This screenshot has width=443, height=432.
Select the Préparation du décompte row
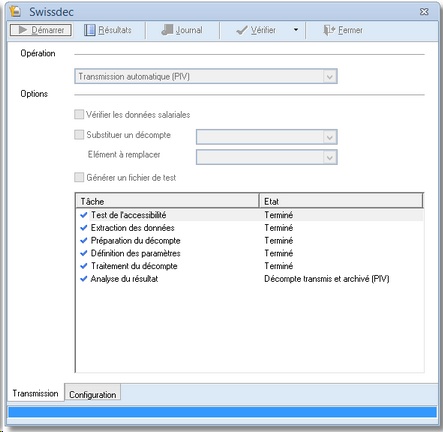coord(250,241)
